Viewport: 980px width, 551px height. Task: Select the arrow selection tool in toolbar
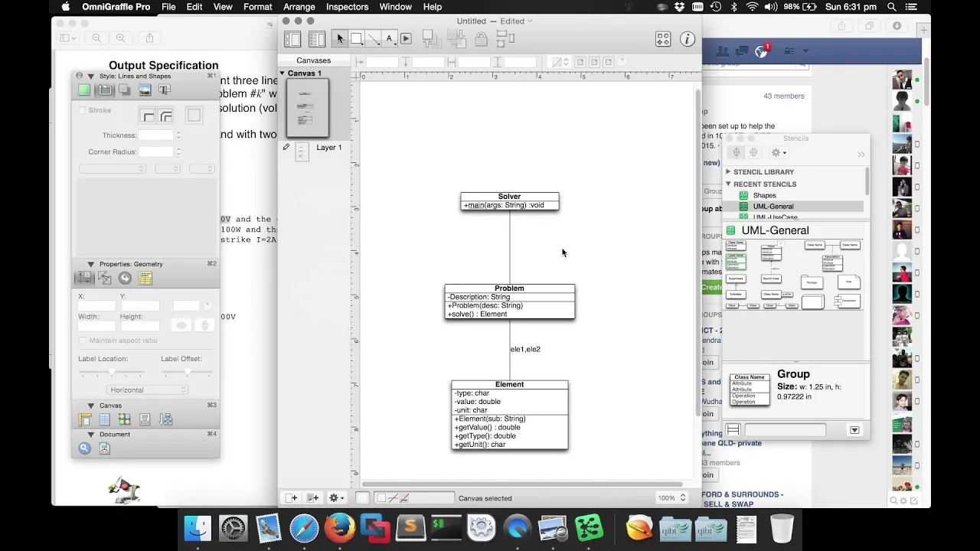[340, 38]
